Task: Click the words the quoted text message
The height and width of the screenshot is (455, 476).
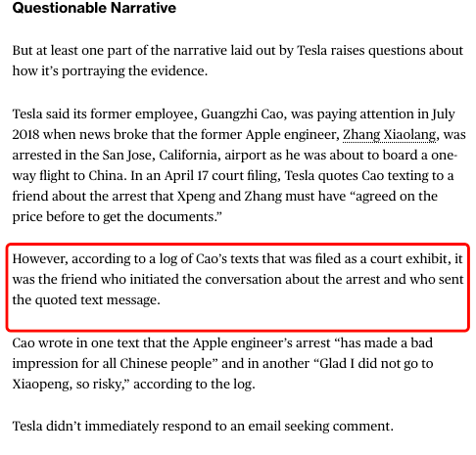Action: click(86, 300)
